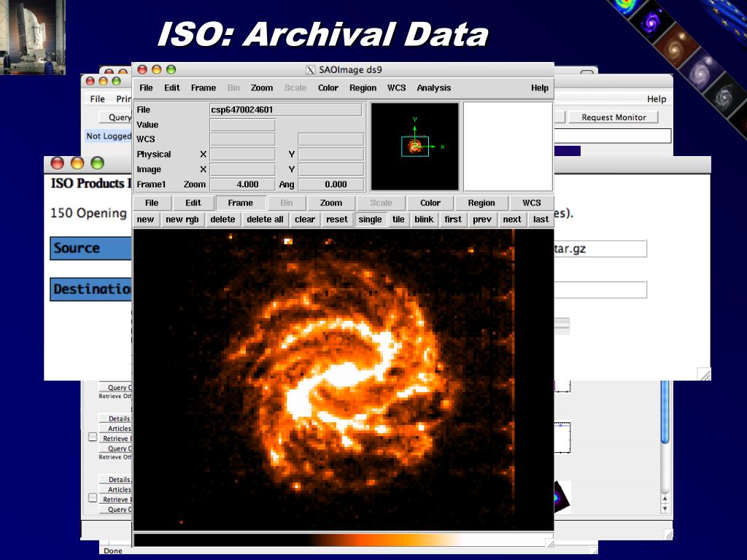Image resolution: width=747 pixels, height=560 pixels.
Task: Click the scroll-up arrow of the archive list
Action: coord(665,497)
